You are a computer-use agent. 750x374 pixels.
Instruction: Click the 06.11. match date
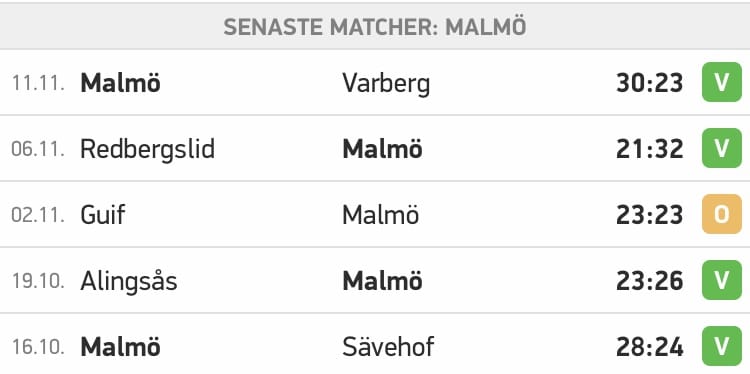(38, 150)
